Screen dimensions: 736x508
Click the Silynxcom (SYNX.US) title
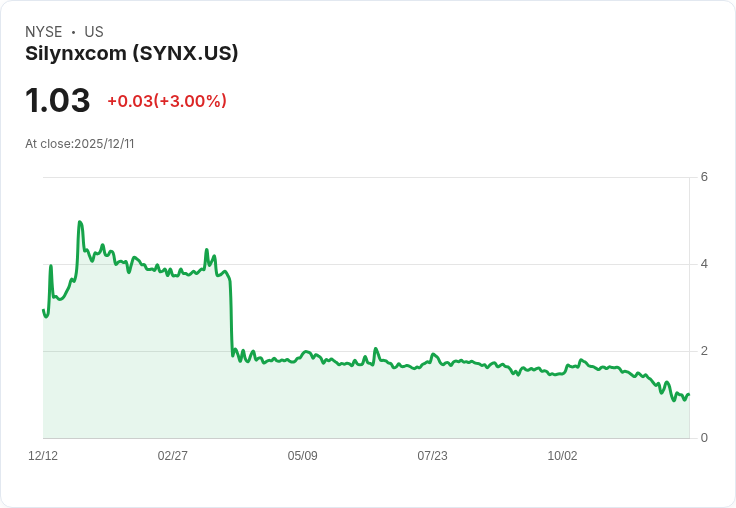pos(131,54)
